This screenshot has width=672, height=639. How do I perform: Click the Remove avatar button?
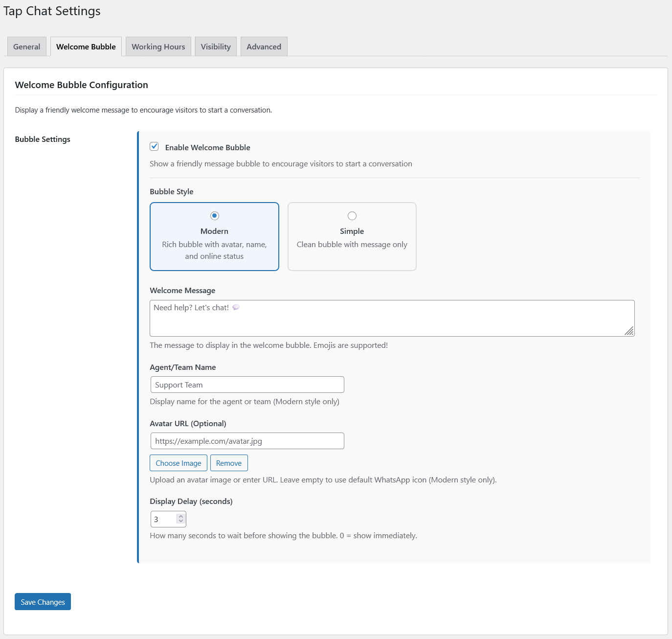[229, 463]
